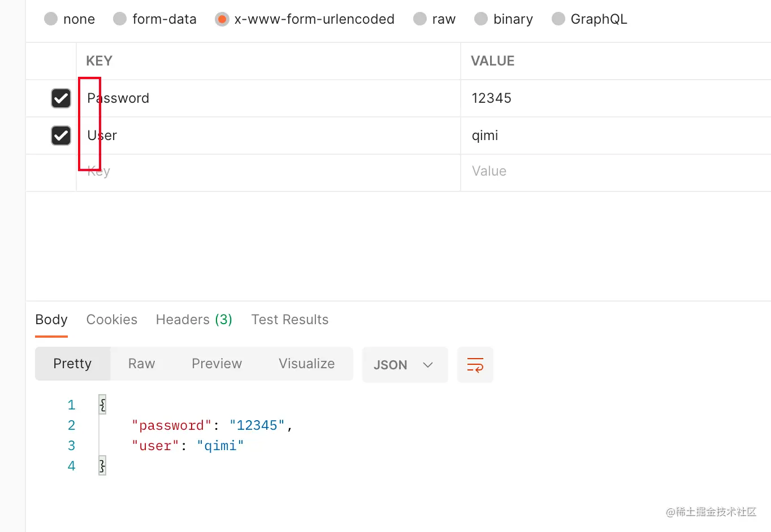Click the empty Key input field
The image size is (771, 532).
pyautogui.click(x=268, y=173)
